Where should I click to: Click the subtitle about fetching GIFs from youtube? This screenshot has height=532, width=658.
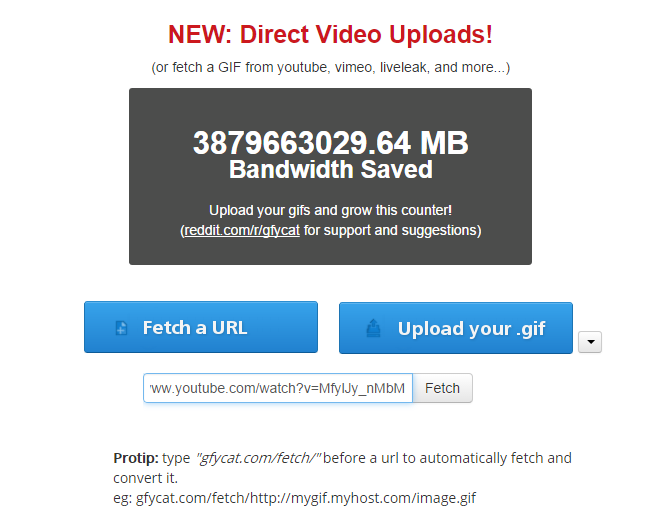[x=331, y=67]
